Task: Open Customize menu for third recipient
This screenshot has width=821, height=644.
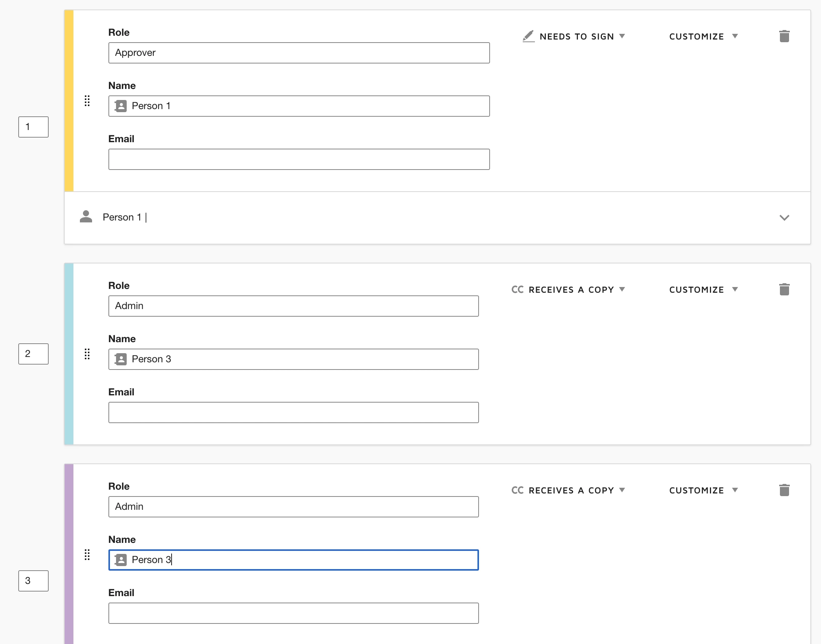Action: coord(703,490)
